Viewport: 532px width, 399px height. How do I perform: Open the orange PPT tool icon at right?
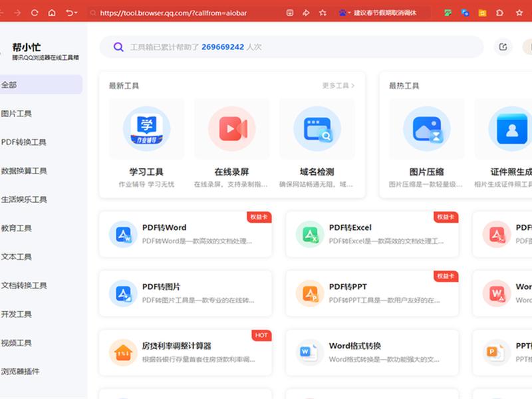pyautogui.click(x=497, y=352)
